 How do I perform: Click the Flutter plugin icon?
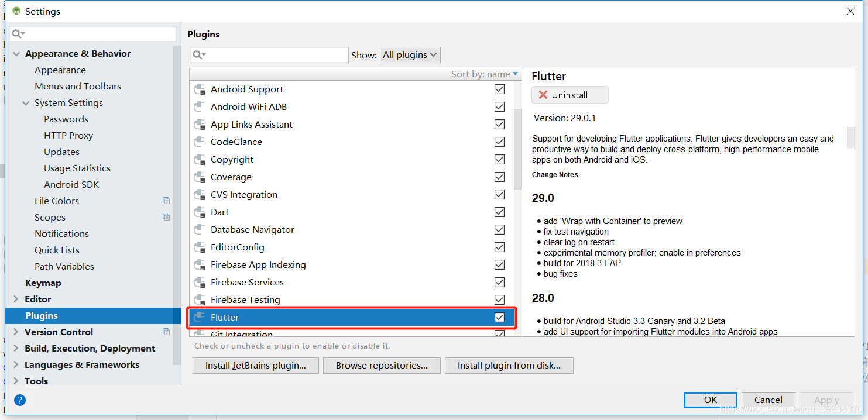click(x=200, y=318)
